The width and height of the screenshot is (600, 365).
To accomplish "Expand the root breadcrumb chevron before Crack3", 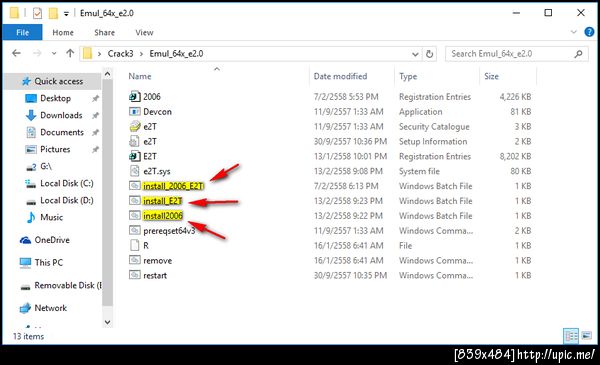I will pos(99,54).
